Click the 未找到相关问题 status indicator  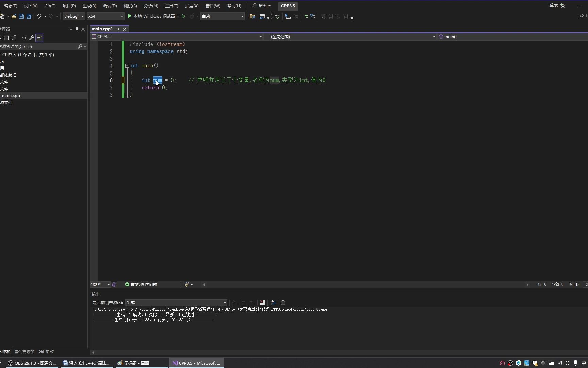coord(141,285)
